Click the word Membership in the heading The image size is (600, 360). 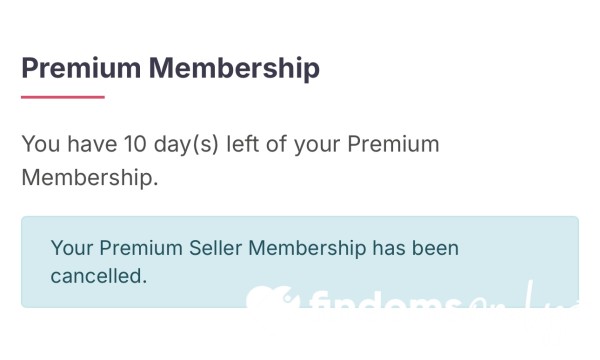tap(234, 68)
